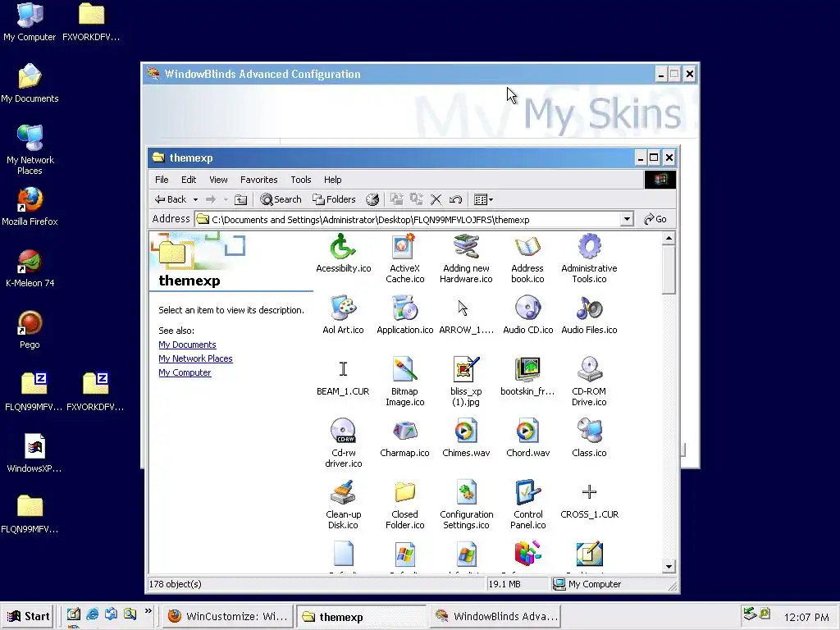Launch Internet Explorer from Quick Launch

point(92,614)
